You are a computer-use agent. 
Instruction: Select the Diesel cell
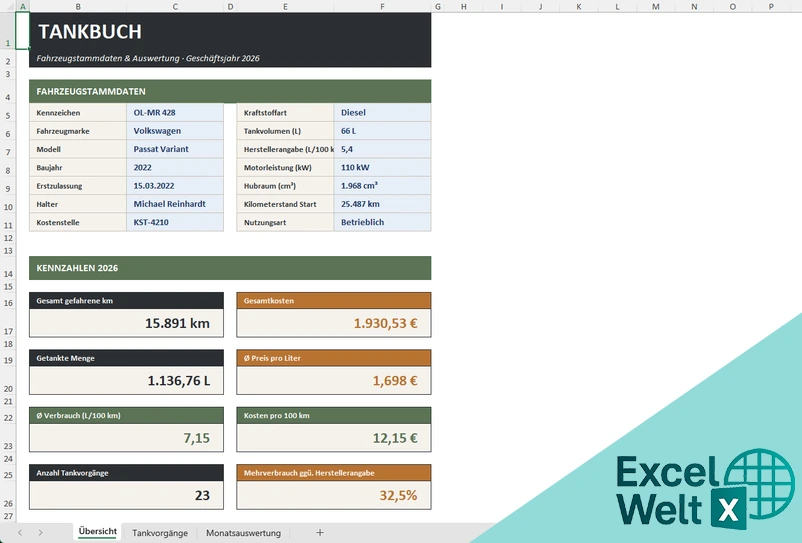tap(383, 112)
